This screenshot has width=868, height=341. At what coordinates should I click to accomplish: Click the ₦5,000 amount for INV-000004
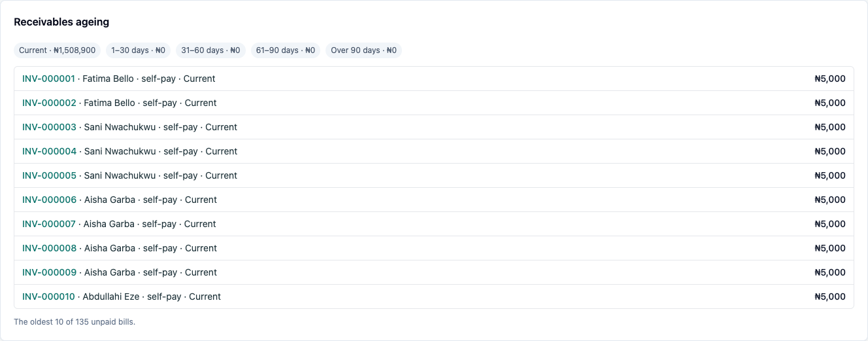[x=830, y=151]
